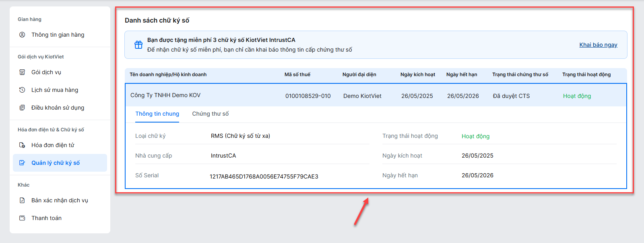
Task: Click the digital signature edit icon
Action: point(22,163)
